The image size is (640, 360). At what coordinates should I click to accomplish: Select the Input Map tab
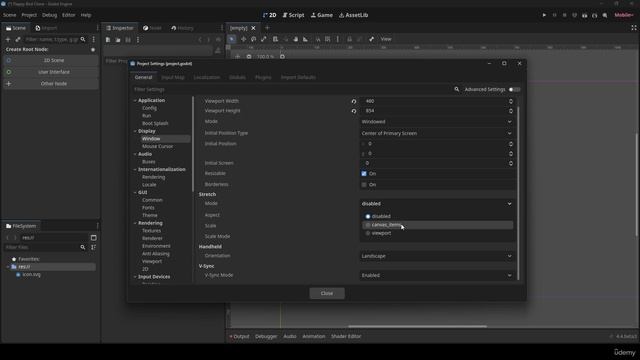pos(173,77)
